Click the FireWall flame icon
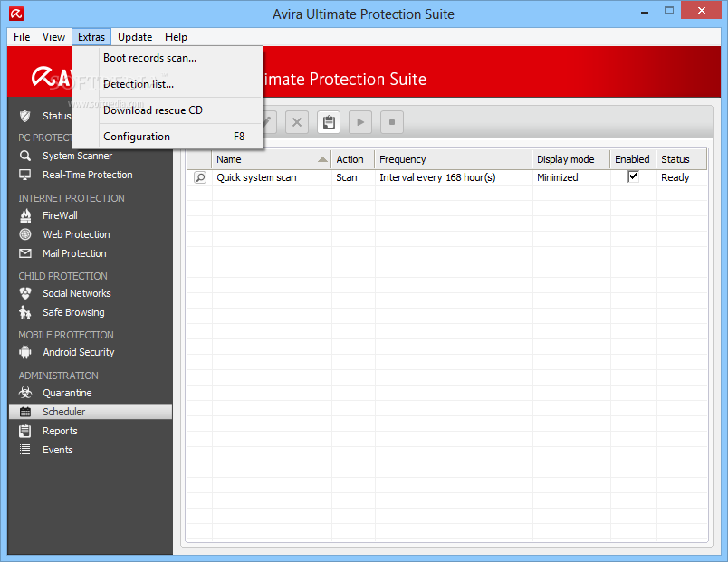The width and height of the screenshot is (728, 562). click(25, 215)
